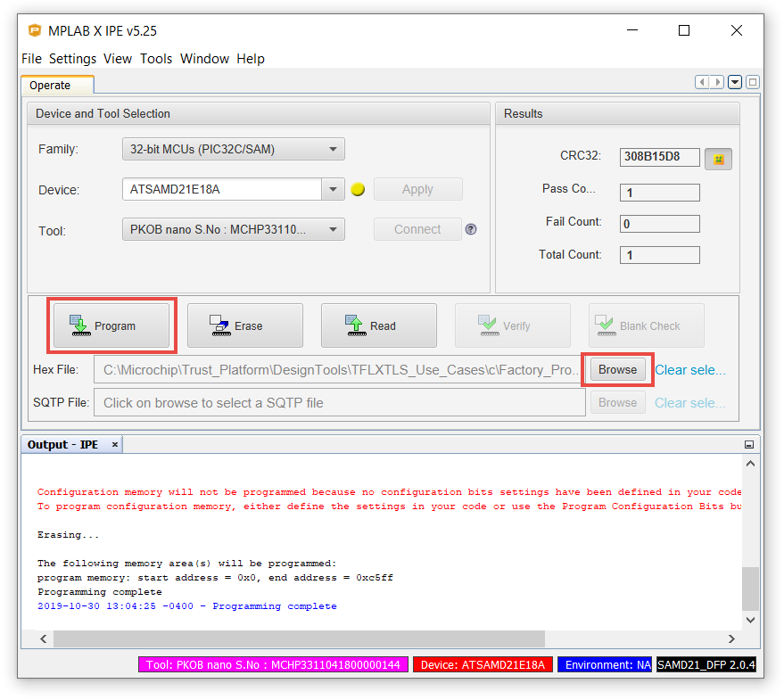The height and width of the screenshot is (700, 784).
Task: Click the Program button
Action: click(111, 326)
